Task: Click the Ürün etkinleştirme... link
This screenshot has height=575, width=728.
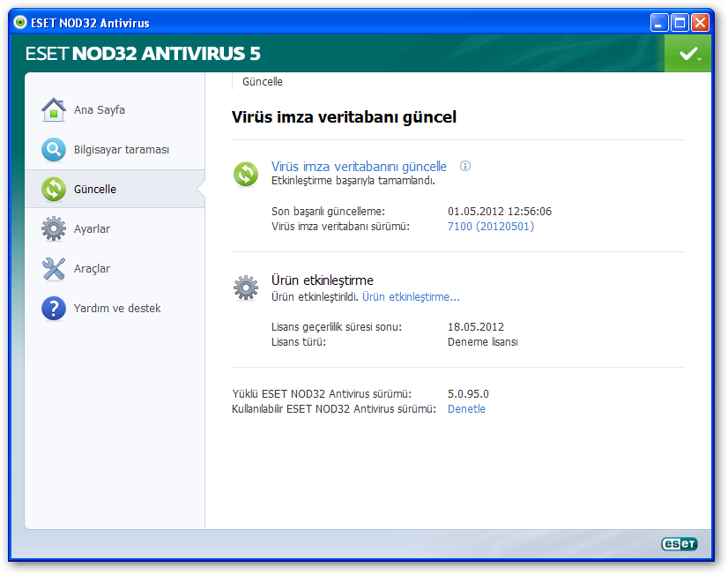Action: (411, 297)
